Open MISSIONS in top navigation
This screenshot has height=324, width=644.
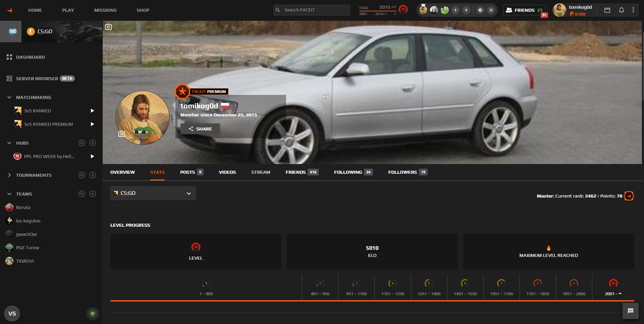105,10
